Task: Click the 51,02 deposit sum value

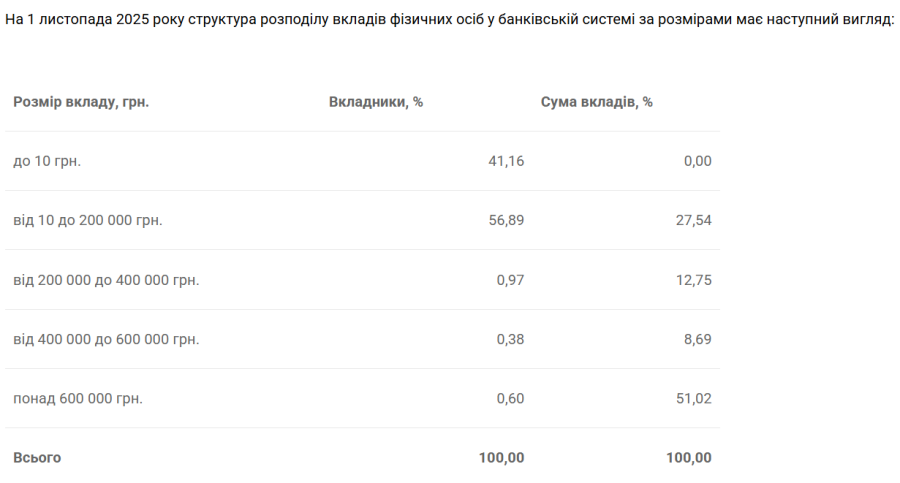Action: [x=693, y=398]
